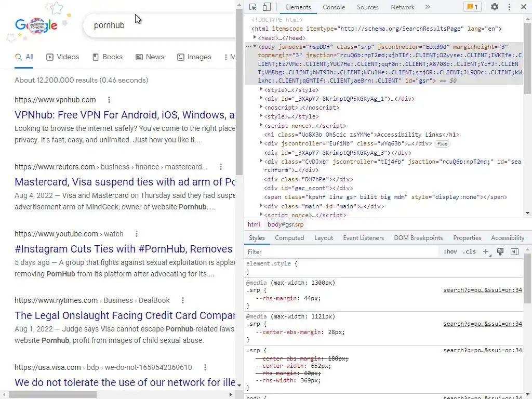Screen dimensions: 532x399
Task: Toggle the :hov element state button
Action: tap(450, 252)
